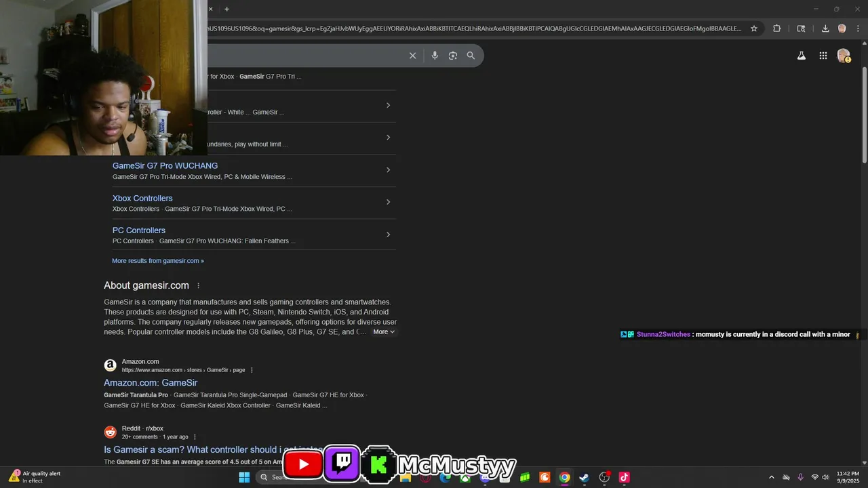This screenshot has width=868, height=488.
Task: Open the volume speaker tray icon
Action: click(x=825, y=477)
